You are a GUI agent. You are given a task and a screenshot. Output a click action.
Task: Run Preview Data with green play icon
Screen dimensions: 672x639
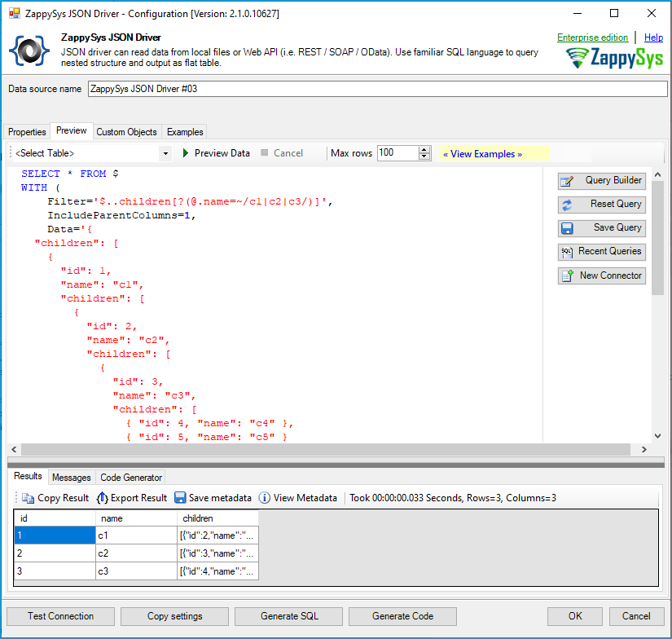click(x=215, y=153)
